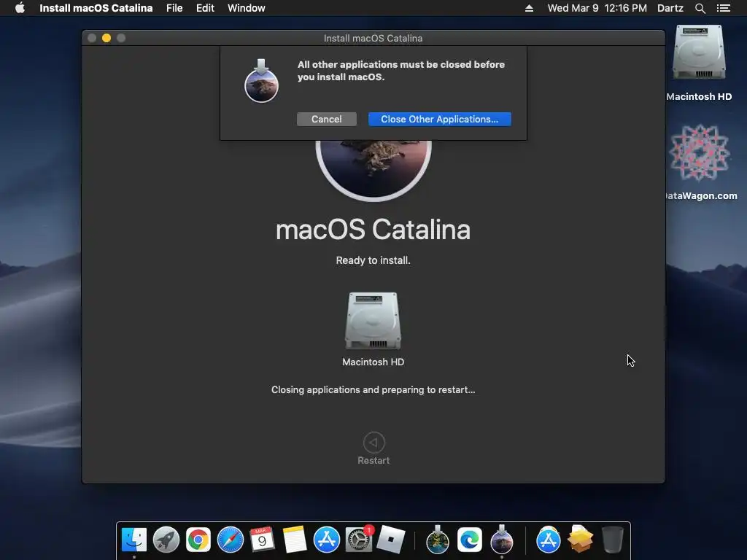Click the 'Macintosh HD' label under installer disk
The width and height of the screenshot is (747, 560).
pyautogui.click(x=373, y=362)
